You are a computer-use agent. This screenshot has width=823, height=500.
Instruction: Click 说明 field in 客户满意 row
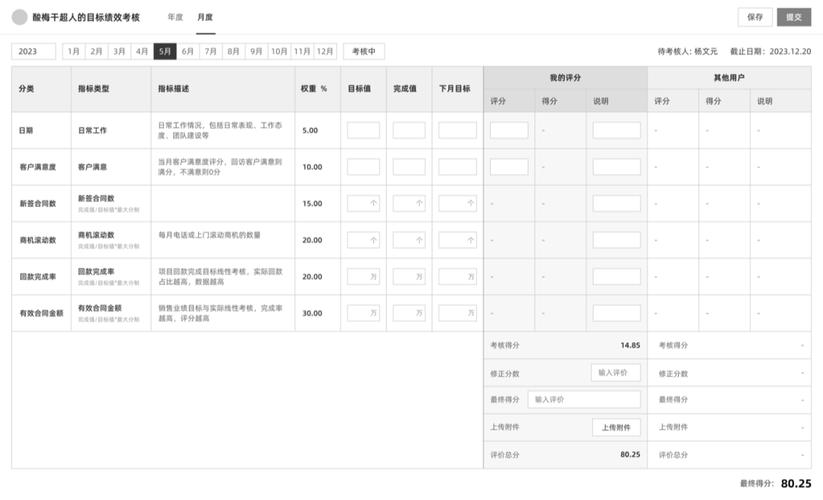[617, 167]
